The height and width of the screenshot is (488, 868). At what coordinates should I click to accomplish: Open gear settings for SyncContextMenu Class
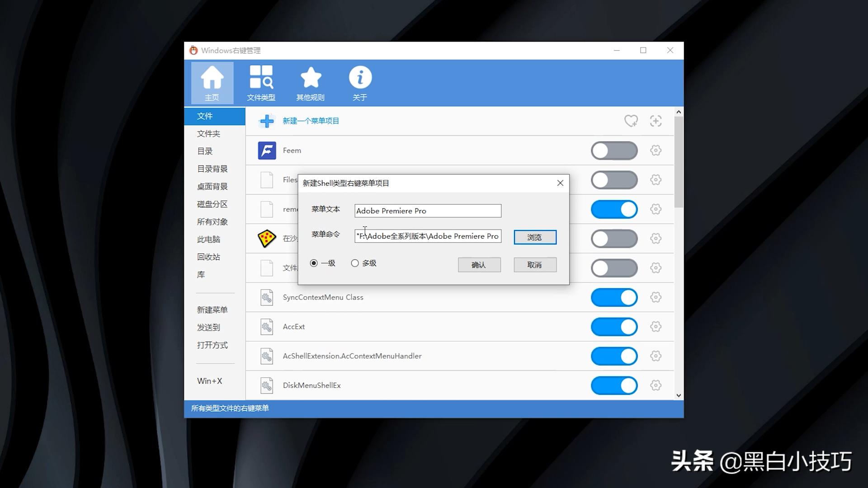tap(656, 297)
